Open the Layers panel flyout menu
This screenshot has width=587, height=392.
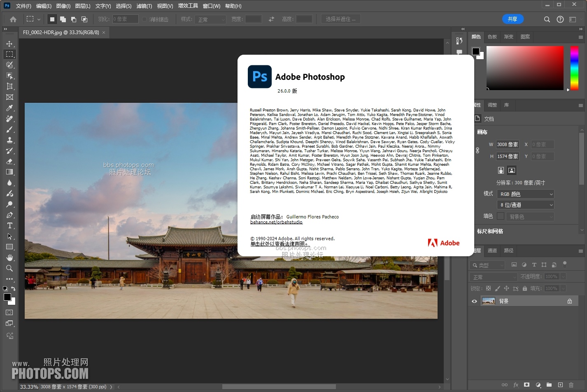click(581, 251)
